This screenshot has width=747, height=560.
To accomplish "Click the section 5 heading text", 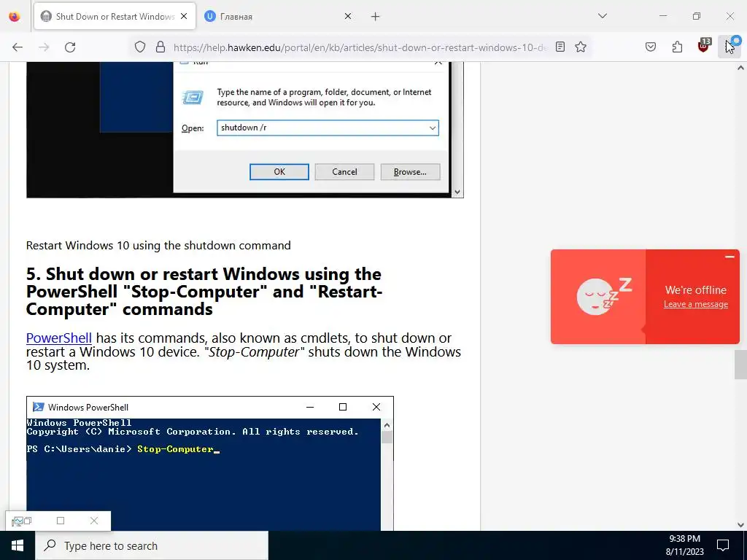I will pyautogui.click(x=204, y=292).
